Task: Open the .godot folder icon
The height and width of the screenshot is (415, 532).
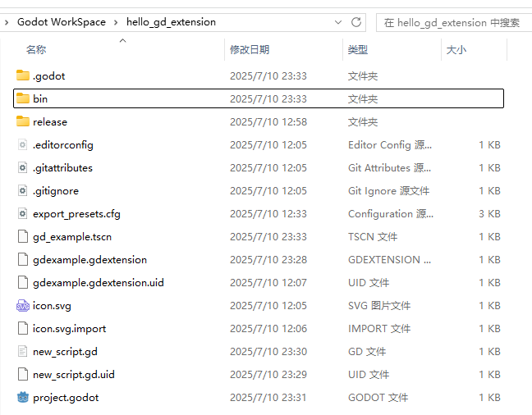Action: (23, 75)
